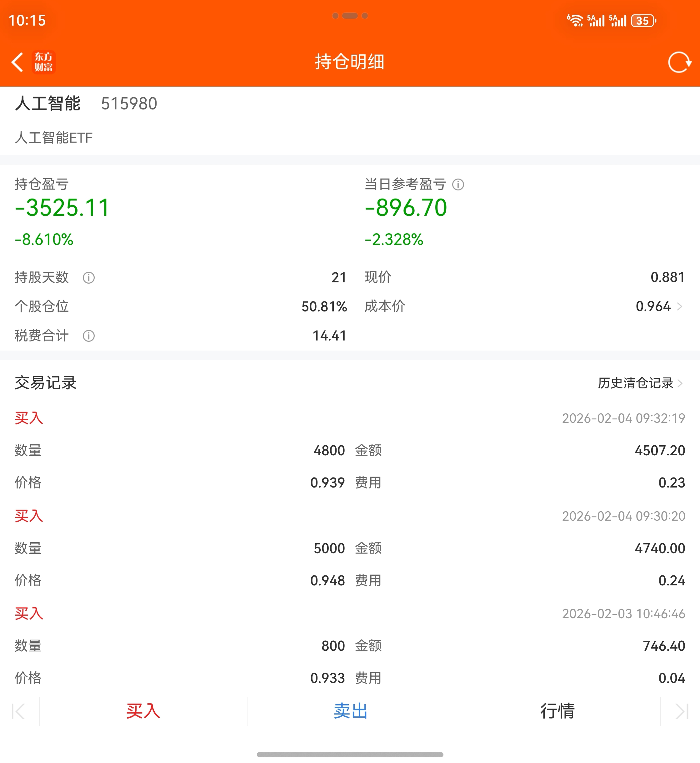Tap the 东方财富 logo icon
The image size is (700, 763).
point(43,62)
